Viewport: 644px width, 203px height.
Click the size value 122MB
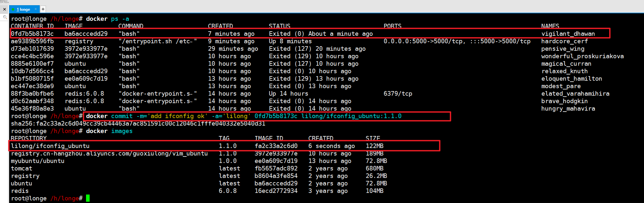[x=374, y=146]
